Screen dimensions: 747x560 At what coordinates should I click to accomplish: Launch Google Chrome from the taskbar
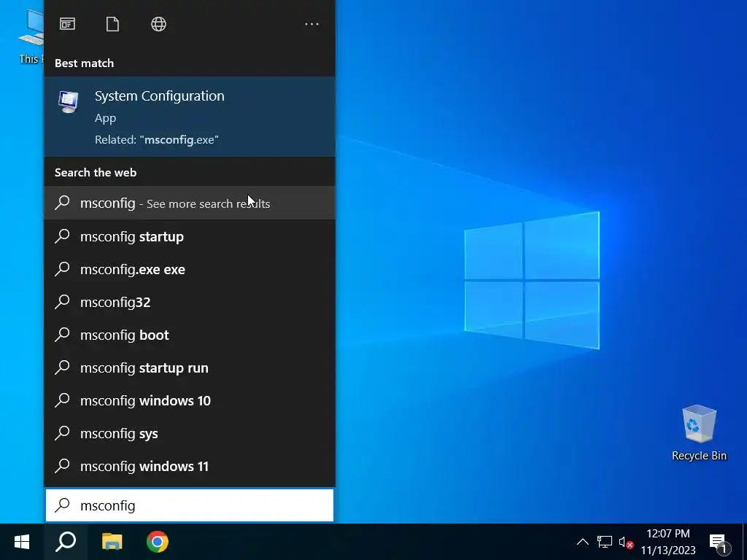158,542
